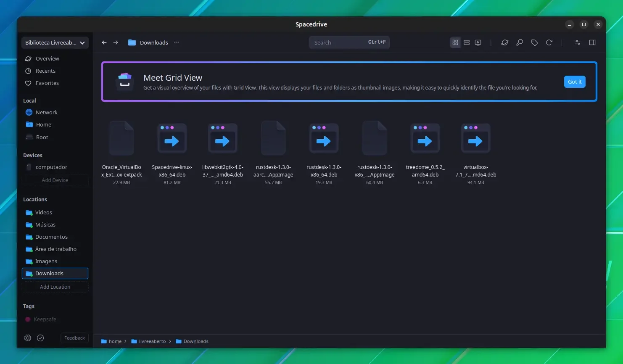Open settings gear in sidebar footer
The image size is (623, 364).
point(28,338)
